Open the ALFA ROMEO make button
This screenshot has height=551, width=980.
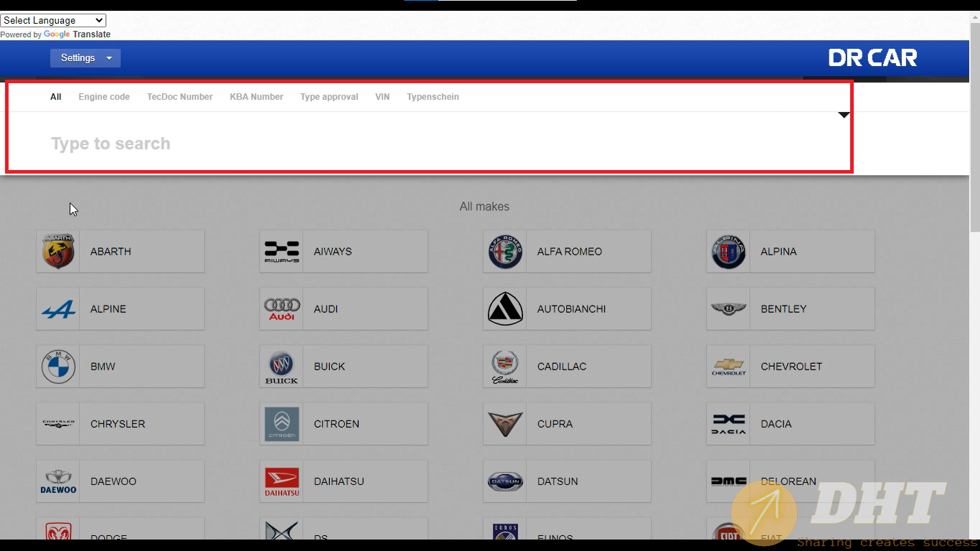(567, 251)
